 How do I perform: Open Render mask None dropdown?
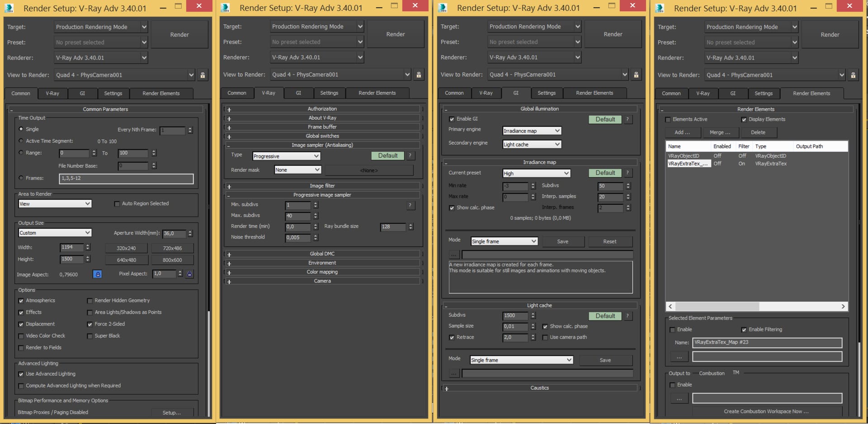pos(298,170)
